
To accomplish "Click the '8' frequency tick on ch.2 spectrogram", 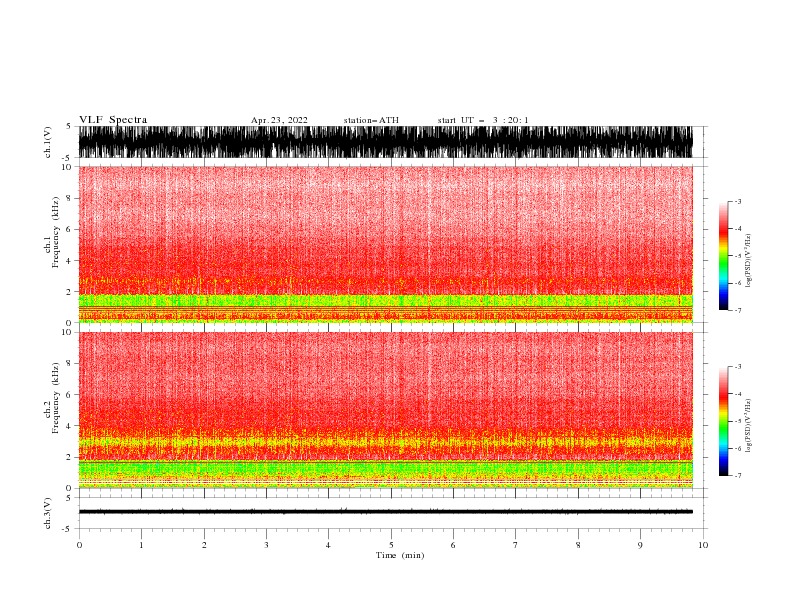I will [x=70, y=363].
